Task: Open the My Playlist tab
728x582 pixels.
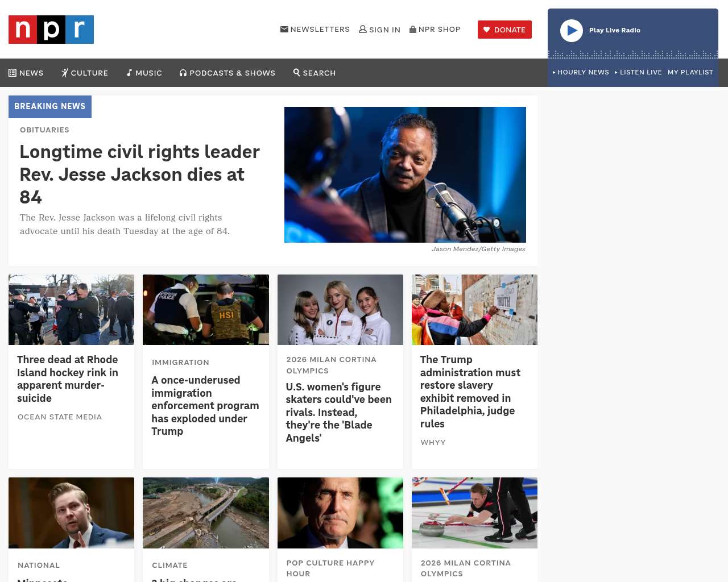Action: [690, 72]
